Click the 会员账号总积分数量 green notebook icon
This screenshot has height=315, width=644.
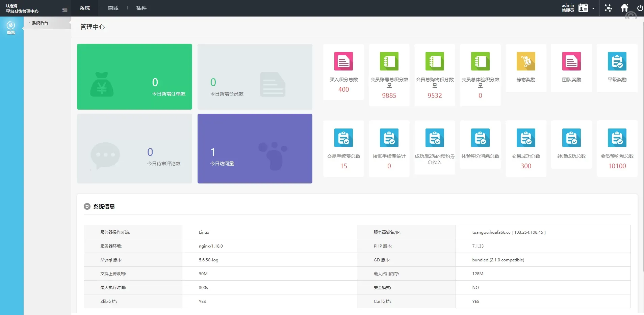pos(389,61)
